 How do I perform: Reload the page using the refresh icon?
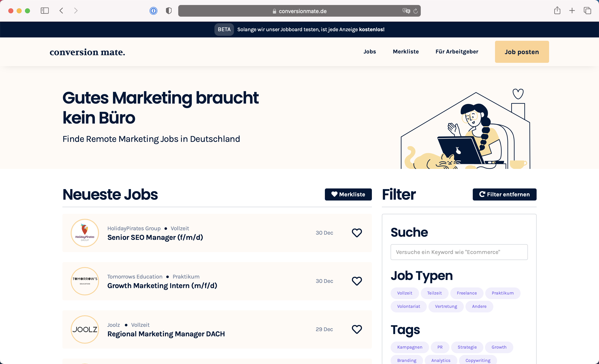(x=416, y=11)
